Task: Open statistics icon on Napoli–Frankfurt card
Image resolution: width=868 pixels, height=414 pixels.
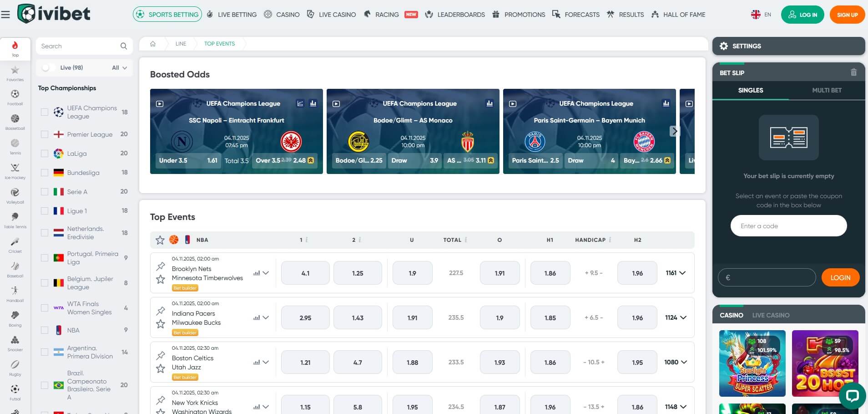Action: [313, 103]
